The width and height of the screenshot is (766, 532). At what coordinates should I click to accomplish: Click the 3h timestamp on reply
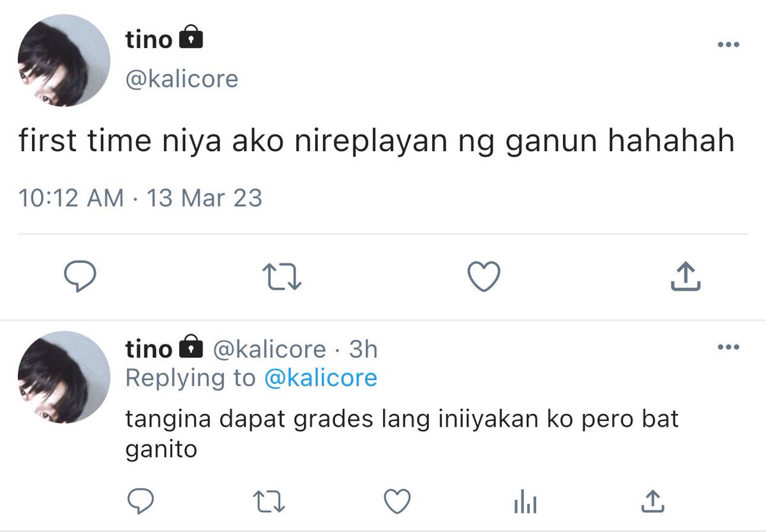(x=363, y=349)
